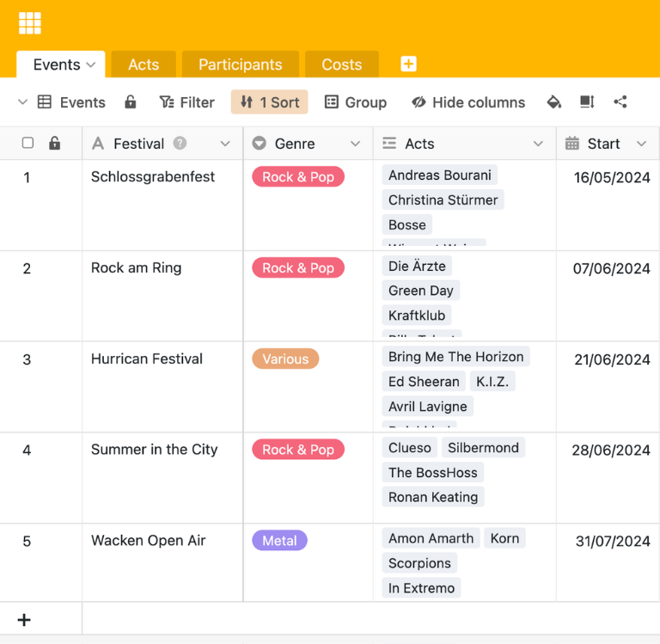Open the Festival column dropdown
Image resolution: width=660 pixels, height=644 pixels.
coord(225,144)
